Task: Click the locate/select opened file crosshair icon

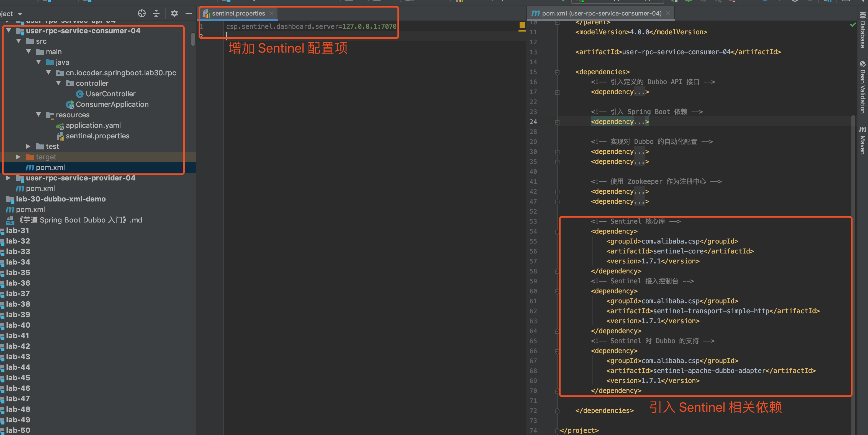Action: tap(142, 14)
